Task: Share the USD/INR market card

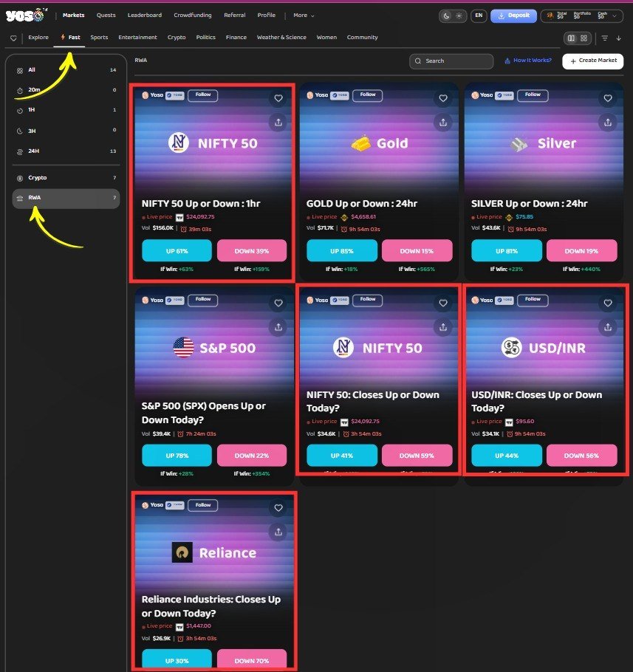Action: (x=608, y=327)
